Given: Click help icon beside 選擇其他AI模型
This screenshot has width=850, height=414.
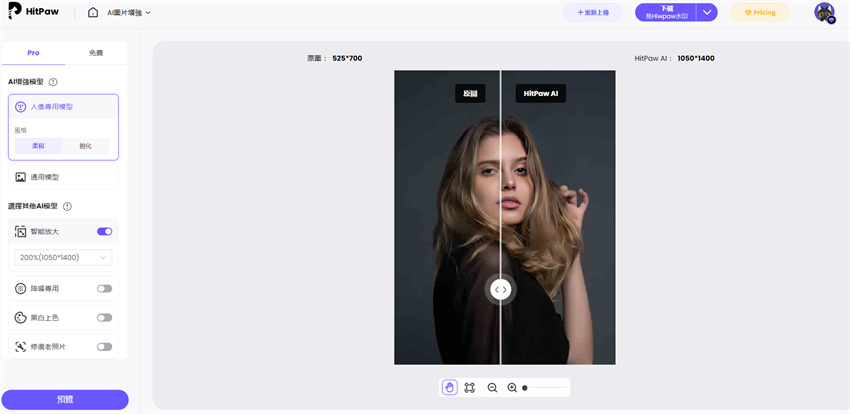Looking at the screenshot, I should point(67,206).
